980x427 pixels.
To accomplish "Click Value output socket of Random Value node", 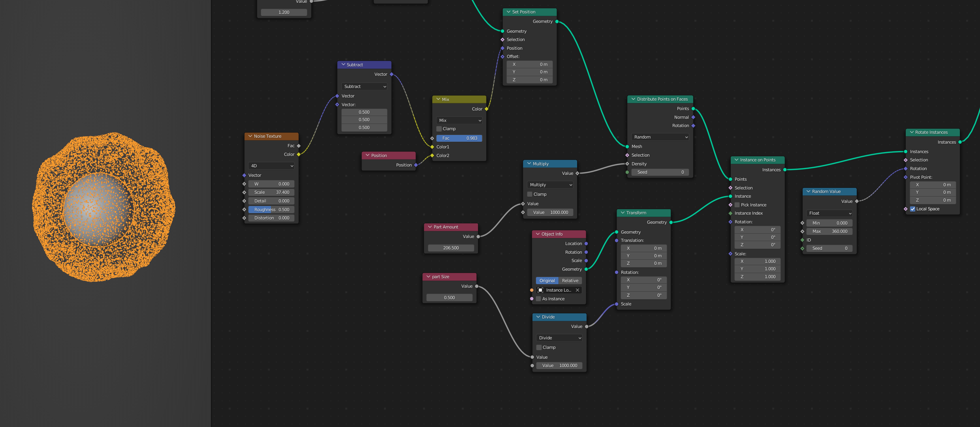I will [856, 201].
